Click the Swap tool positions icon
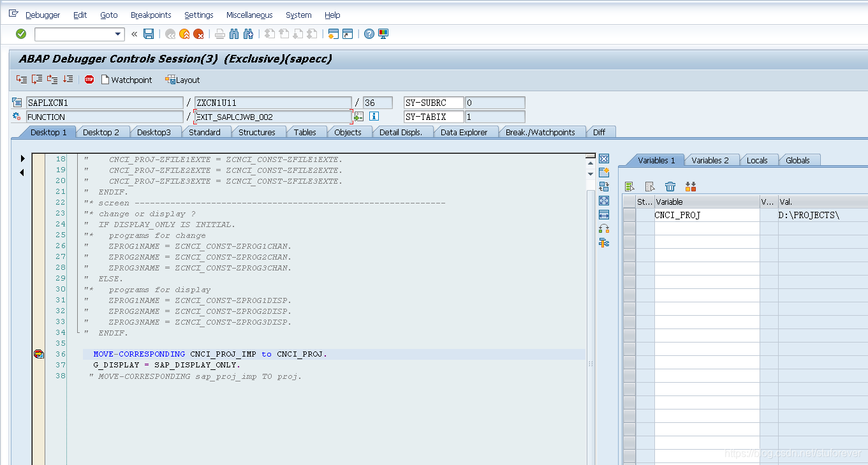The width and height of the screenshot is (868, 465). click(604, 229)
